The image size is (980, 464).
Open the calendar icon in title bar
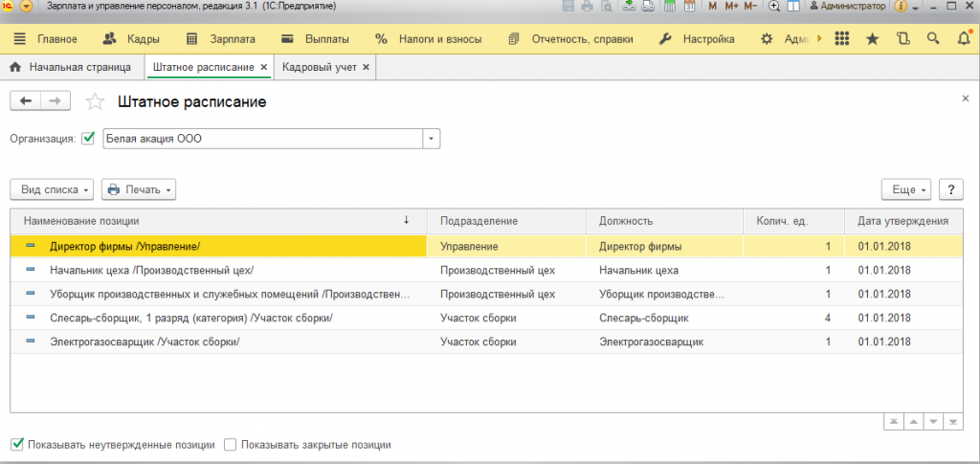pyautogui.click(x=689, y=7)
